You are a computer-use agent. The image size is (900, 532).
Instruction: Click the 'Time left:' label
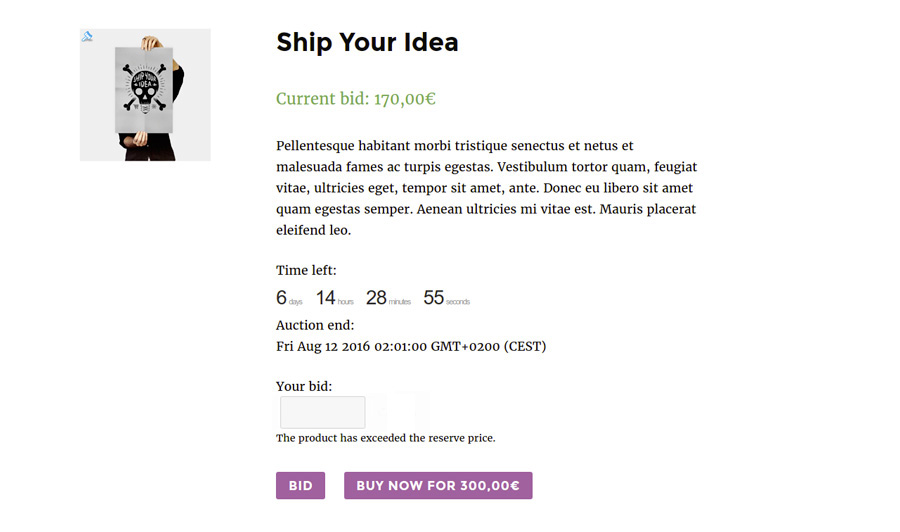coord(306,270)
